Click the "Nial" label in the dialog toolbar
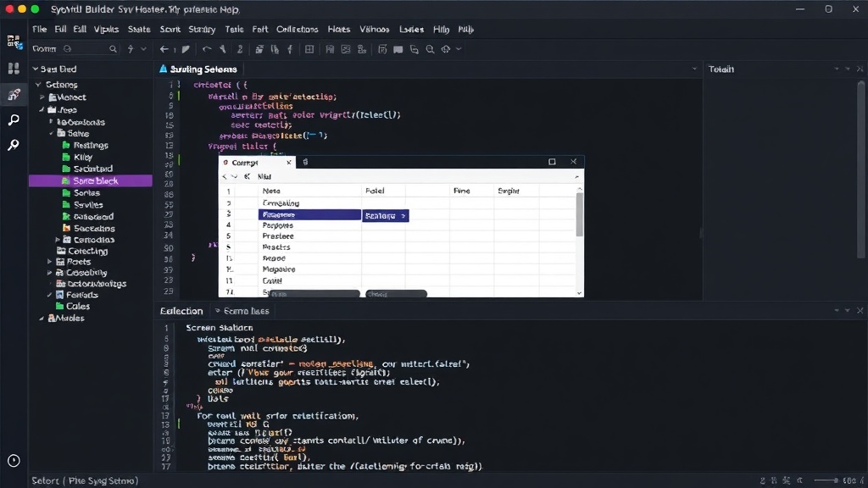This screenshot has width=868, height=488. [264, 176]
